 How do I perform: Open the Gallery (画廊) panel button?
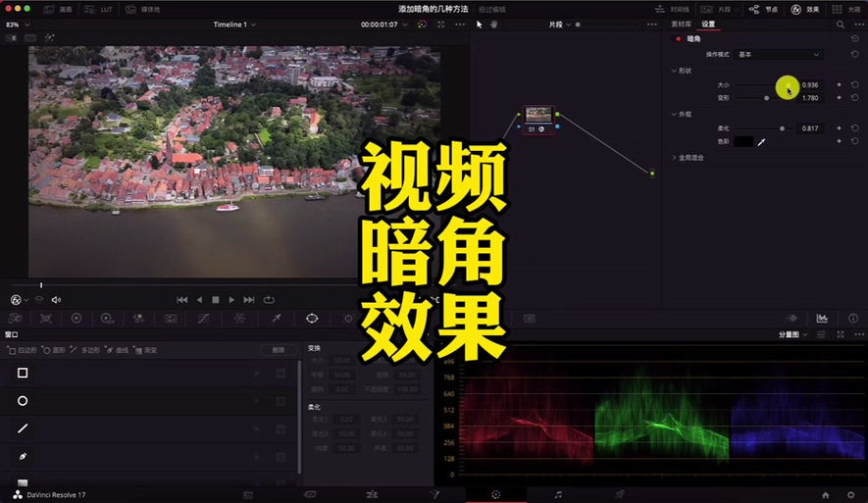(x=58, y=10)
